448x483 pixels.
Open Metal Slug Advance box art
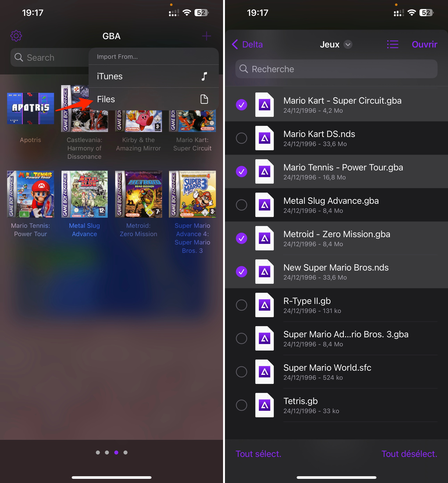point(84,194)
